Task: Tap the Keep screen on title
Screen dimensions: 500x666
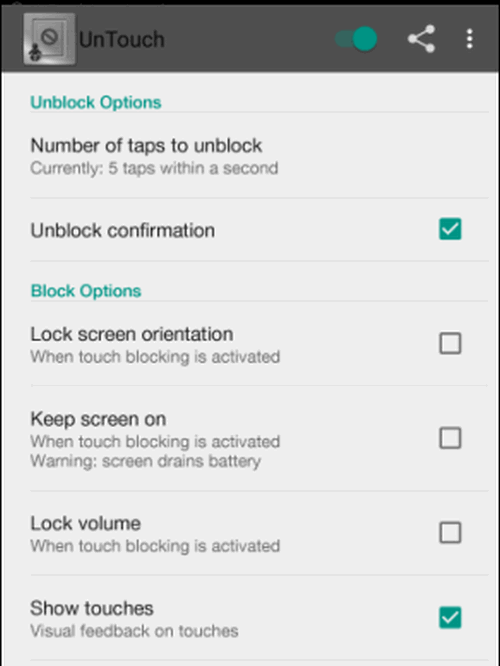Action: [x=98, y=419]
